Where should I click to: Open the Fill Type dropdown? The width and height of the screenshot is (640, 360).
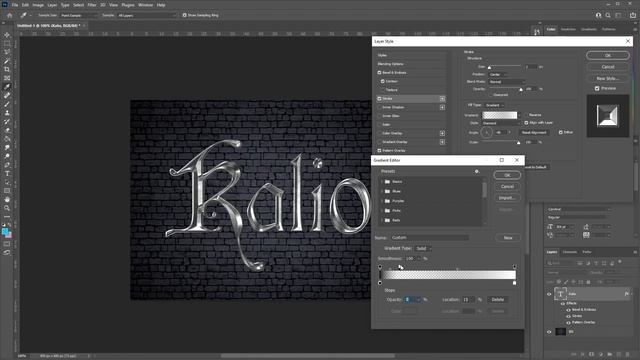[x=494, y=105]
